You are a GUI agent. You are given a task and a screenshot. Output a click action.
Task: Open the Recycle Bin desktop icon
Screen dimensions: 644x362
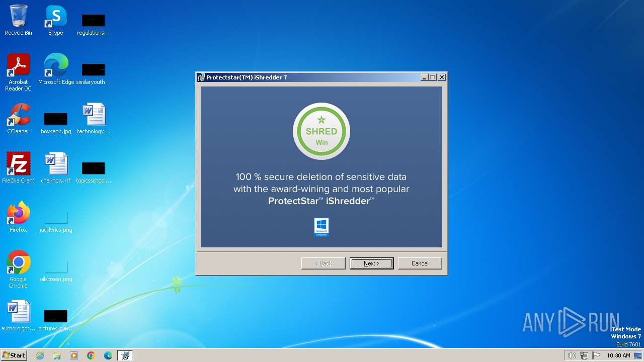(18, 21)
